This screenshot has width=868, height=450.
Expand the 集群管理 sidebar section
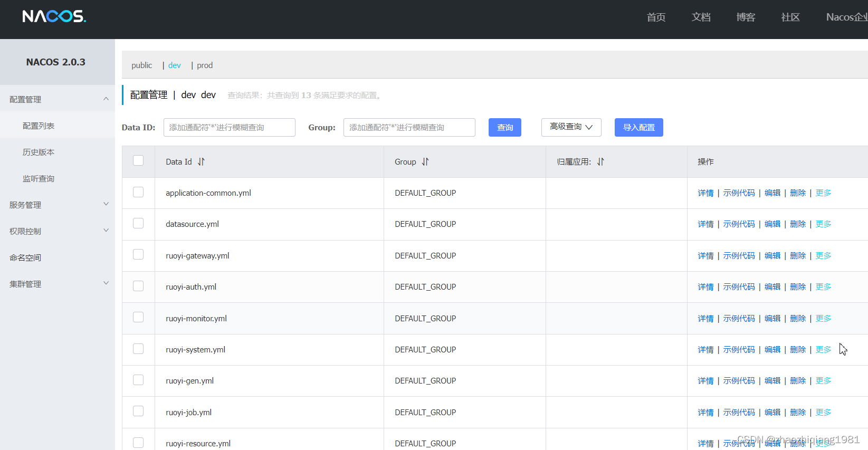[x=106, y=283]
